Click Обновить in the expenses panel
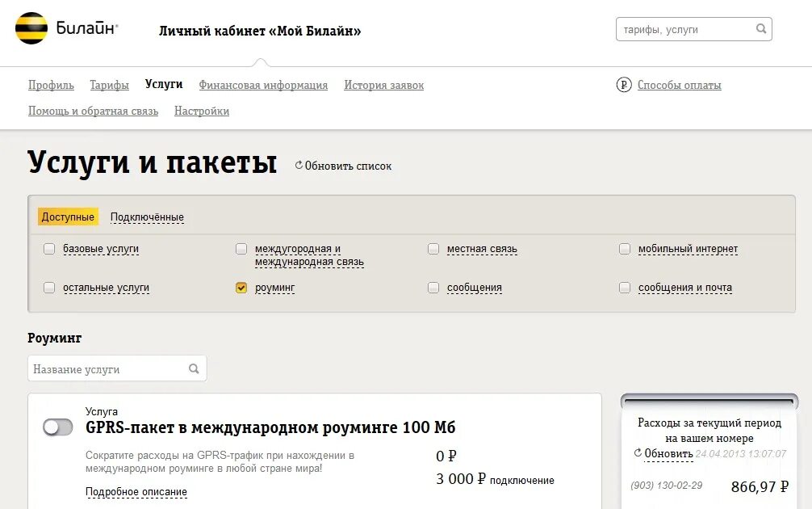 tap(668, 453)
